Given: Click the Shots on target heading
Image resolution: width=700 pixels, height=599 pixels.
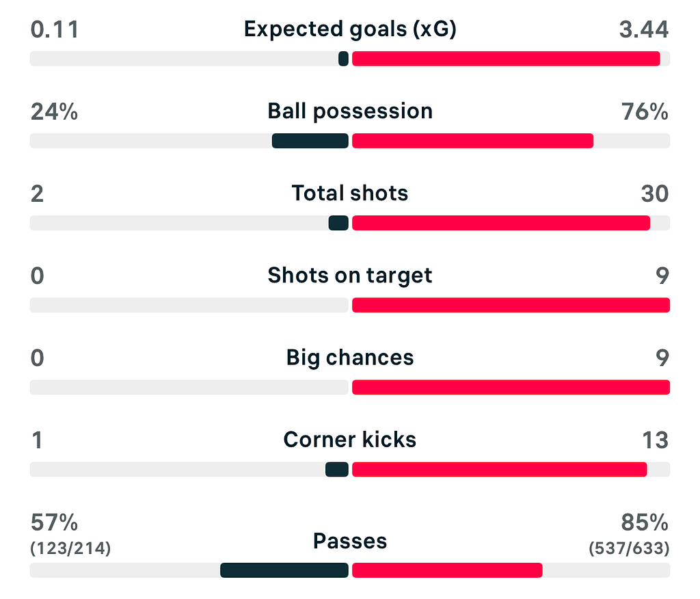Looking at the screenshot, I should pyautogui.click(x=350, y=276).
